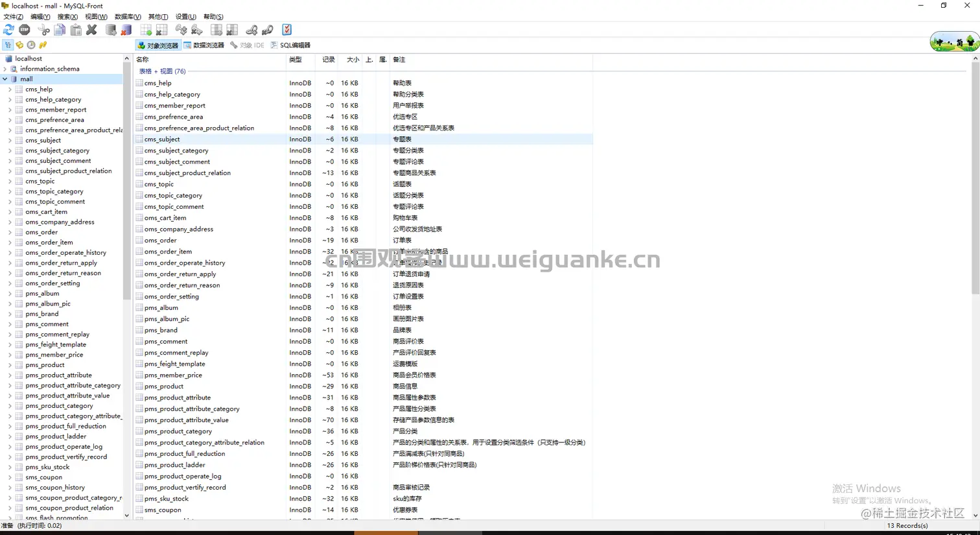Click the 表格 + 视图 (76) group header

pyautogui.click(x=163, y=71)
